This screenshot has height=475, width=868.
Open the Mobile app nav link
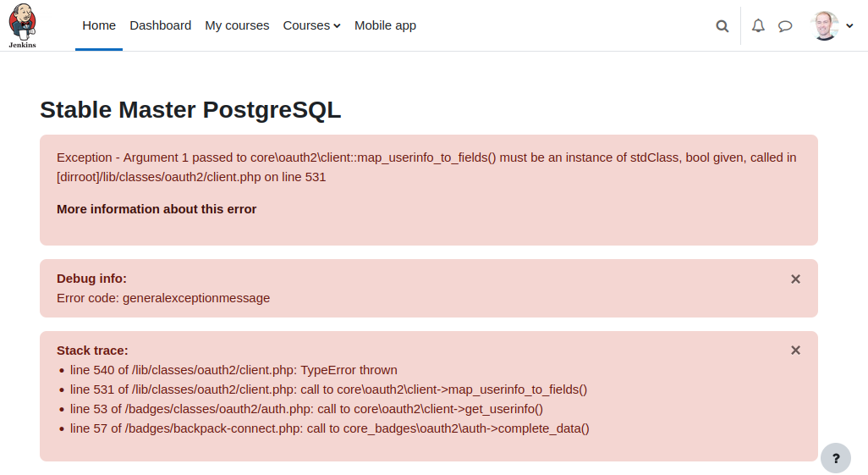(385, 25)
